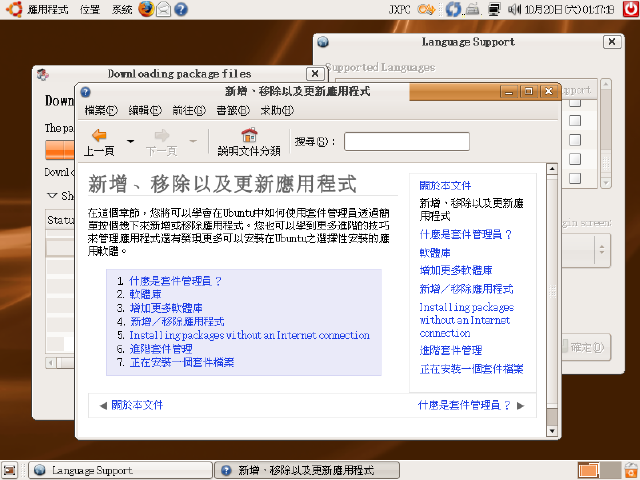640x480 pixels.
Task: Click Language Support window globe icon
Action: 323,42
